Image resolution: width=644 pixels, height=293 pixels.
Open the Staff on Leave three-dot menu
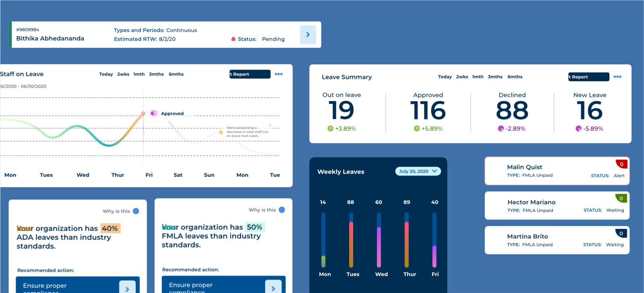(x=278, y=74)
